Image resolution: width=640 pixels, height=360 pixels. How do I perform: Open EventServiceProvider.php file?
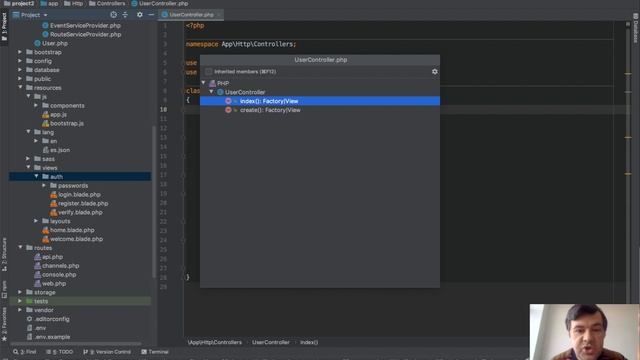tap(85, 25)
